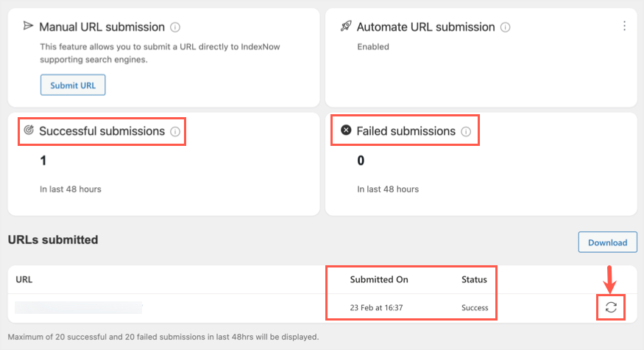Viewport: 644px width, 350px height.
Task: Click the info icon beside Automate URL submission
Action: click(x=505, y=27)
